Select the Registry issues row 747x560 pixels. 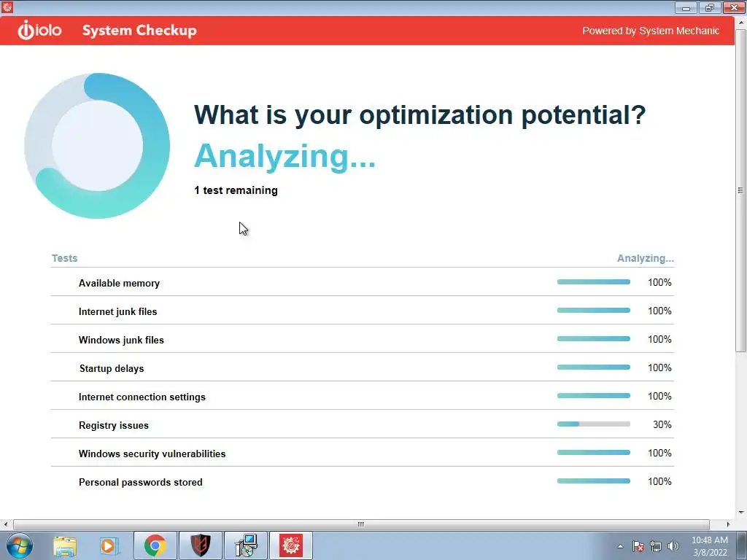(362, 424)
